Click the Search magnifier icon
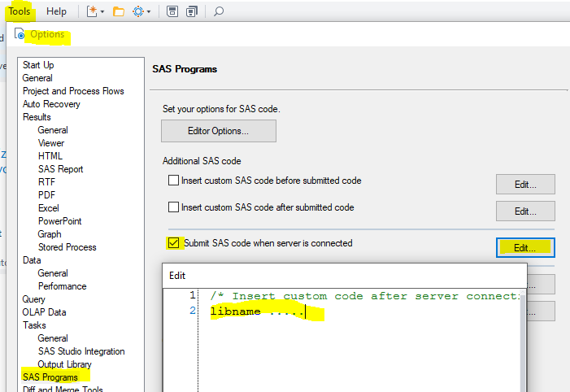This screenshot has width=570, height=392. pyautogui.click(x=218, y=11)
